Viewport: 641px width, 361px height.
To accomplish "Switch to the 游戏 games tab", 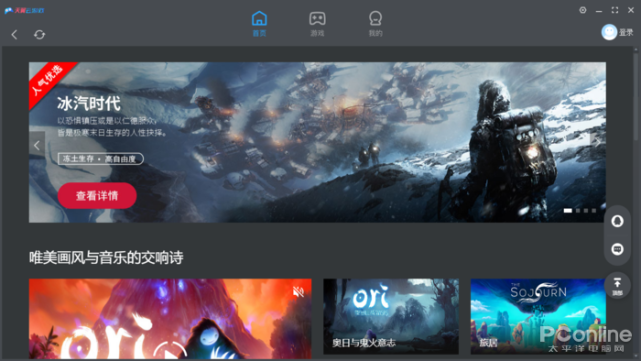I will click(x=317, y=24).
